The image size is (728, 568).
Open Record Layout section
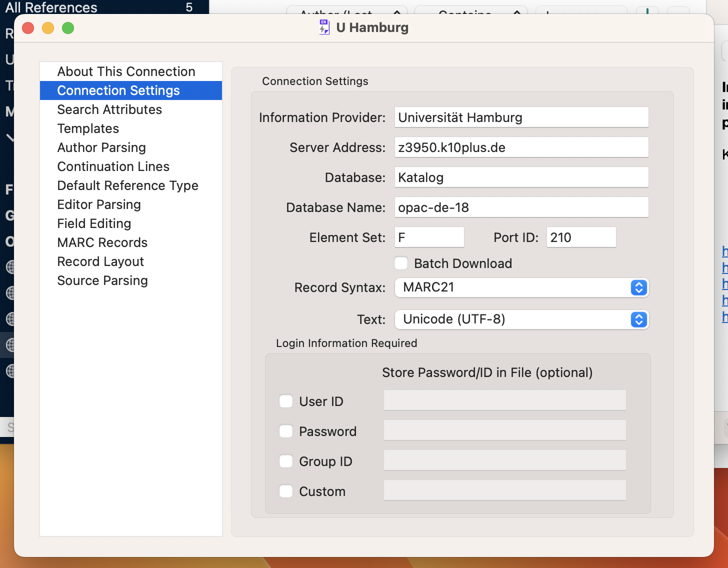click(x=131, y=261)
